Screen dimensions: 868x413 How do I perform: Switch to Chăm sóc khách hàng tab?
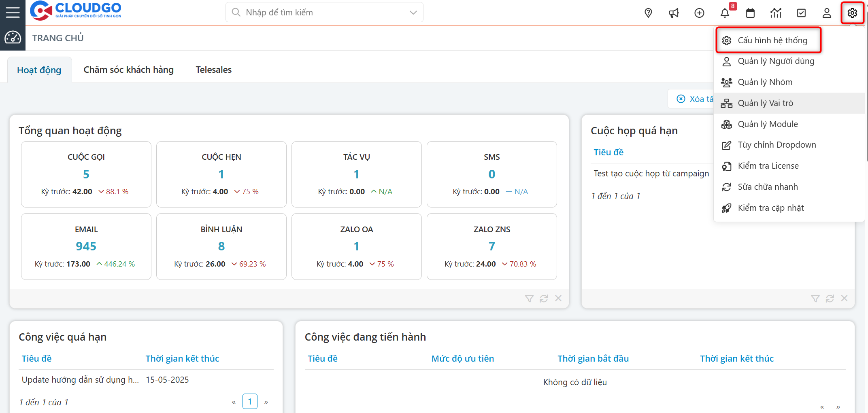[128, 70]
